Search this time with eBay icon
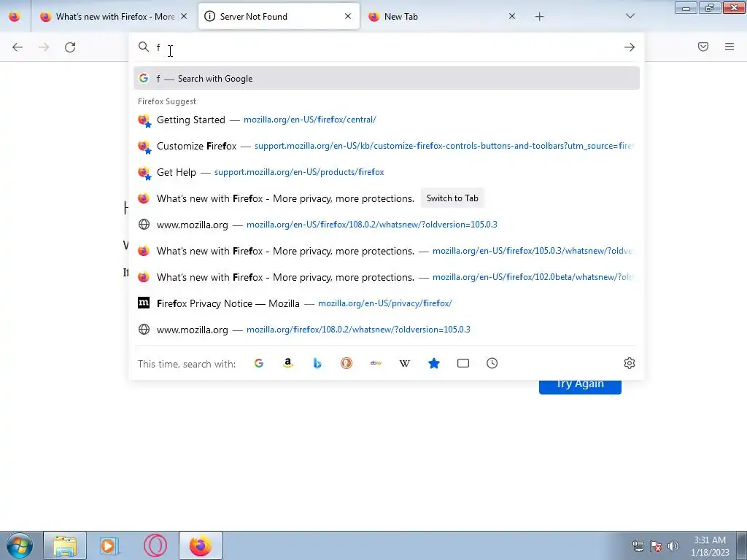747x560 pixels. (x=376, y=363)
